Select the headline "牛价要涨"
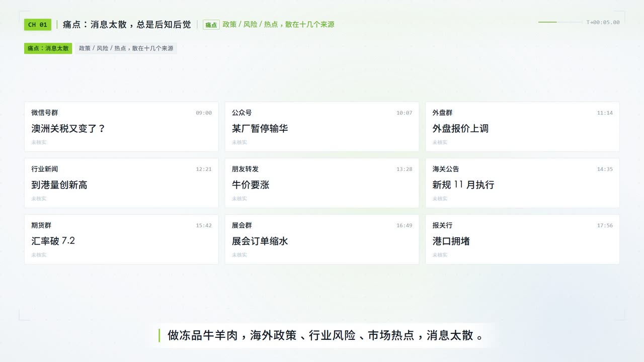This screenshot has height=362, width=644. click(251, 185)
